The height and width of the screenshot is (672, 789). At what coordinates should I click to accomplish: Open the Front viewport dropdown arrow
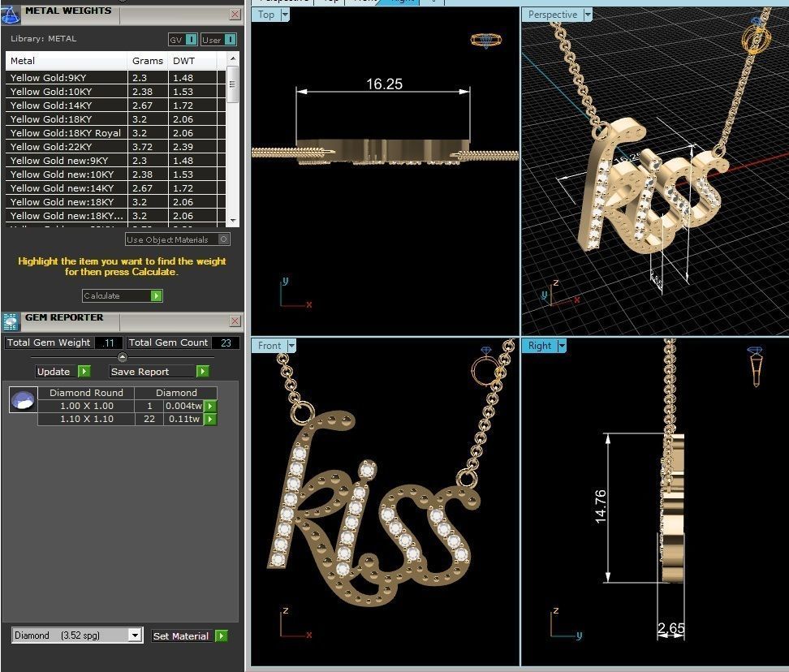click(291, 346)
